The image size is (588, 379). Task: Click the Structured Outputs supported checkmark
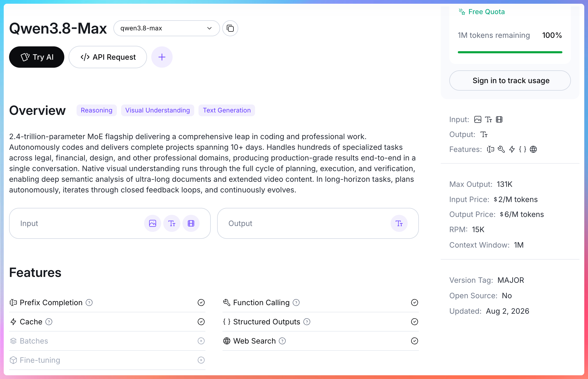pyautogui.click(x=415, y=322)
